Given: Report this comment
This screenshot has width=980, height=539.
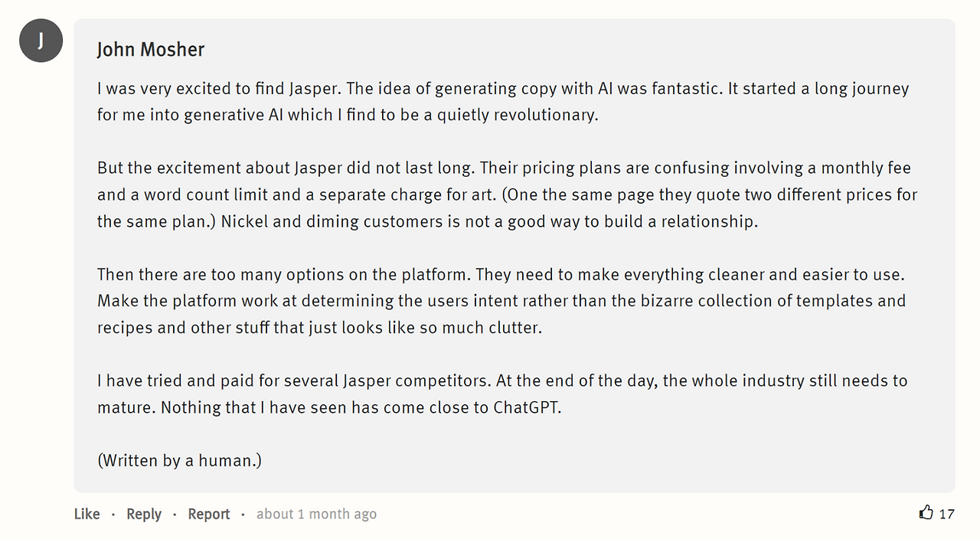Looking at the screenshot, I should [209, 514].
